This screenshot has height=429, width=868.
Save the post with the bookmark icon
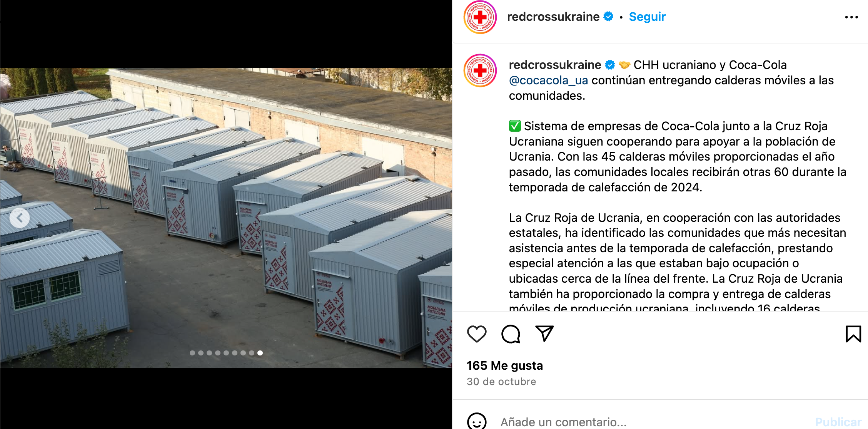pyautogui.click(x=853, y=334)
